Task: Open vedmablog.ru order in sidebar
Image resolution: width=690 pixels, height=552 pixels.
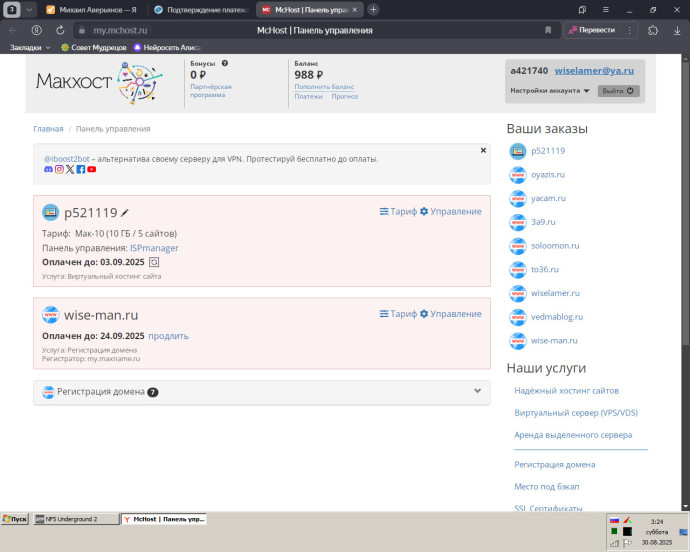Action: pos(557,317)
